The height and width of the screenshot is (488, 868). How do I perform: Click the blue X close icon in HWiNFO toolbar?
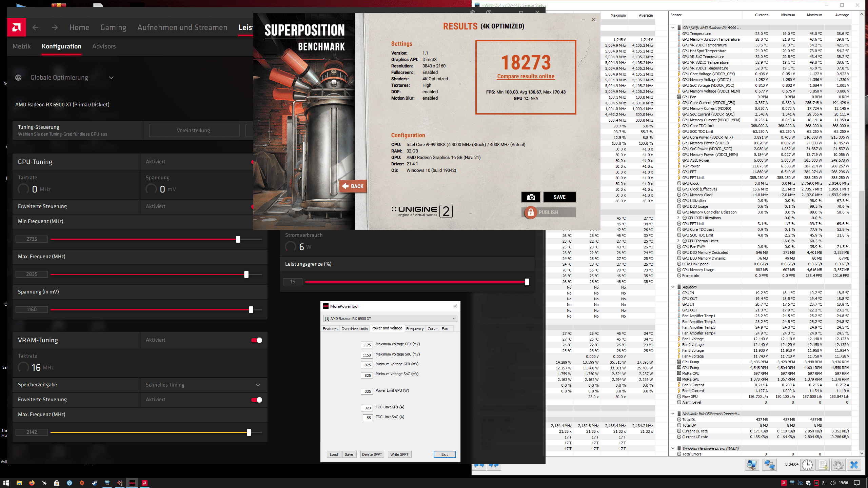854,465
